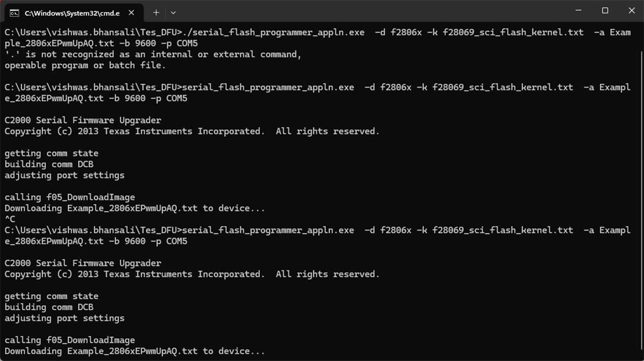Click the first Texas Instruments copyright line

[192, 132]
